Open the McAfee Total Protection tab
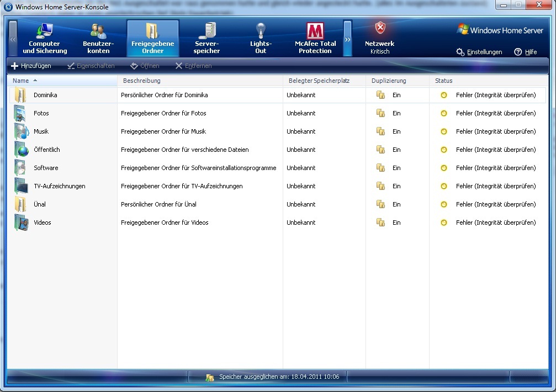Screen dimensions: 556x392 (315, 38)
